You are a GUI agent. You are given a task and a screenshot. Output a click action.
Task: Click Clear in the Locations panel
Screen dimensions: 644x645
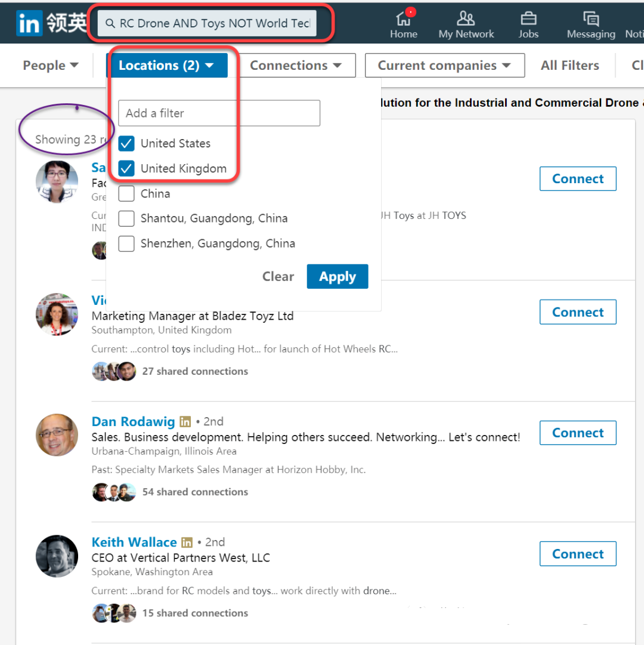coord(278,277)
